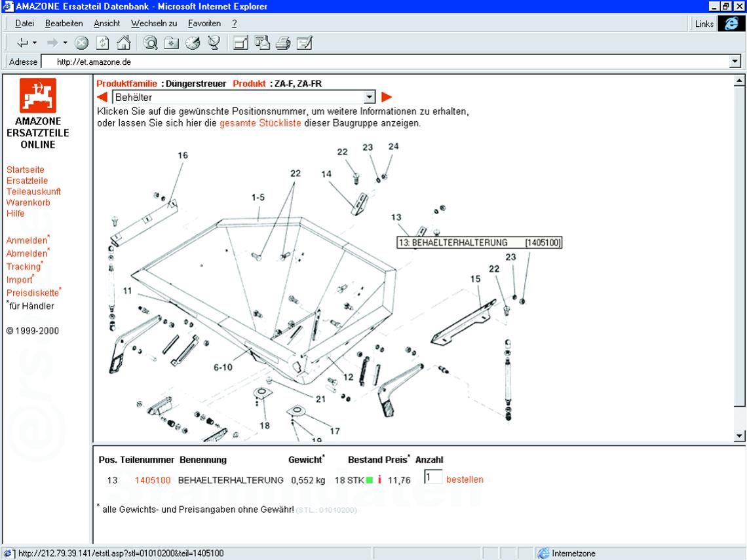Open the Tracking link
The height and width of the screenshot is (560, 747).
click(x=24, y=266)
